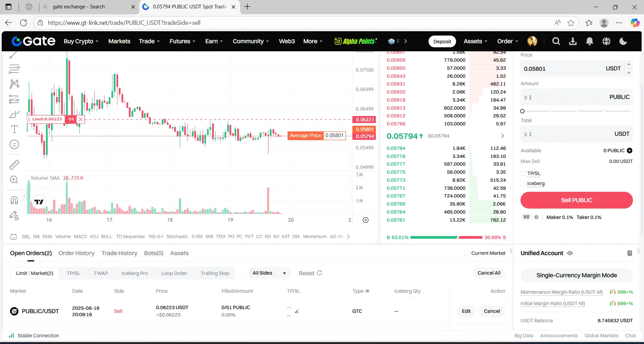Tick the Current Market checkbox

coord(467,253)
